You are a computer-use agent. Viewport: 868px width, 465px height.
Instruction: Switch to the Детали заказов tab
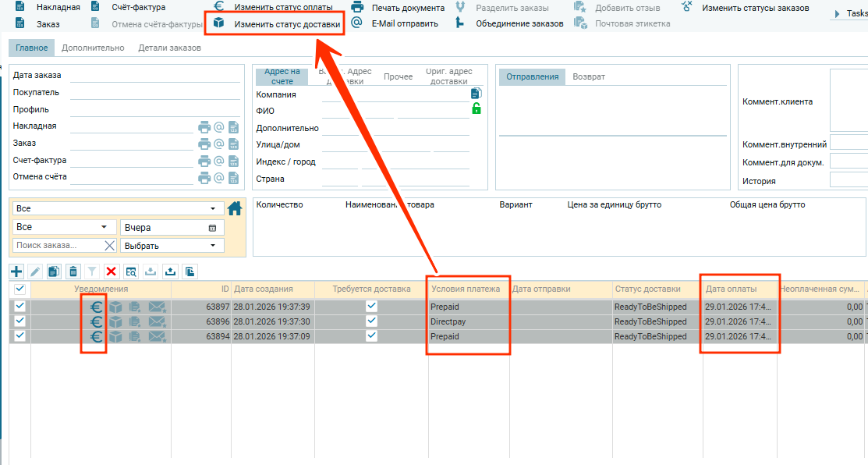tap(169, 48)
